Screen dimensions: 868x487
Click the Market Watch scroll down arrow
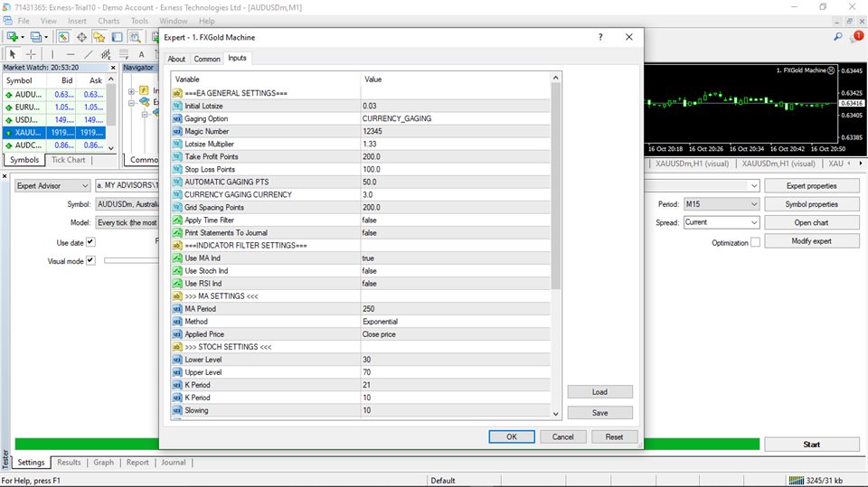111,148
